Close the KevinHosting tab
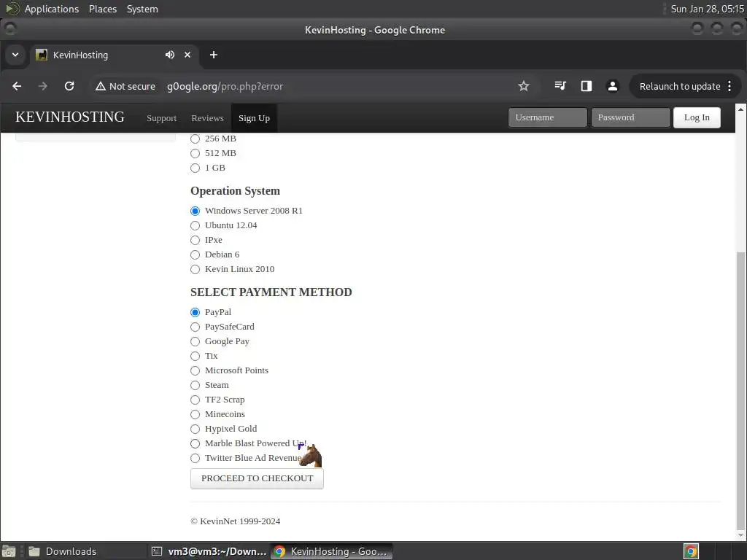 [x=187, y=55]
